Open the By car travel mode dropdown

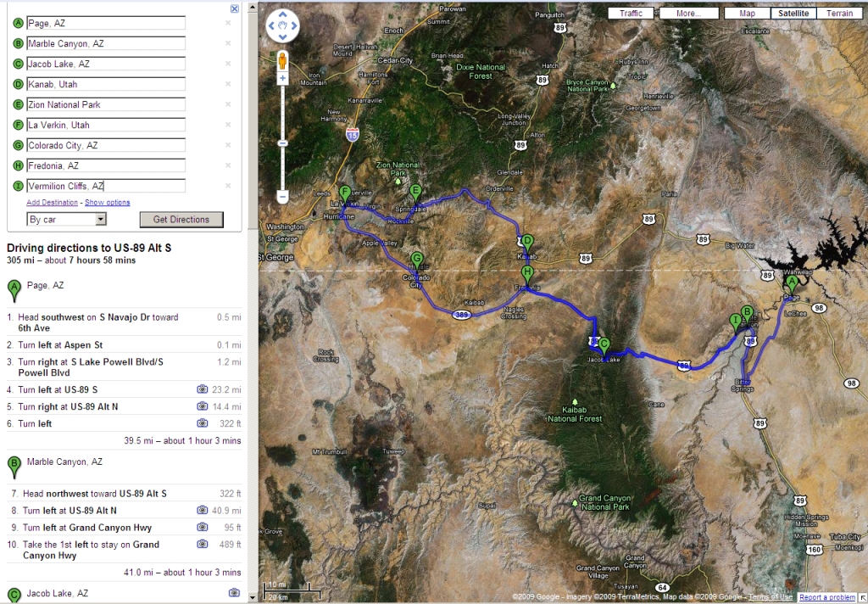pos(67,219)
